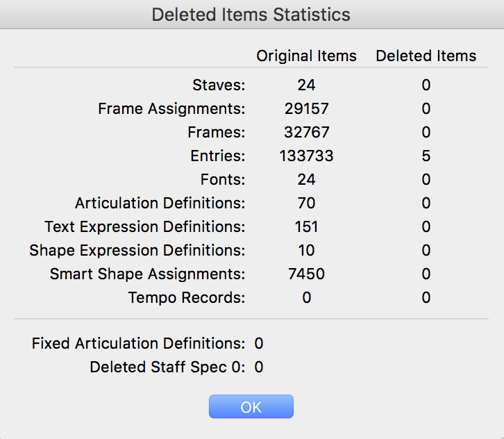
Task: Click Shape Expression Definitions value 10
Action: tap(307, 251)
